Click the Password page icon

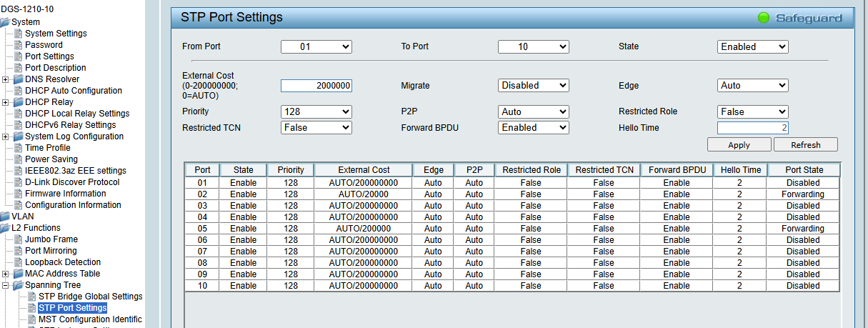(x=19, y=45)
